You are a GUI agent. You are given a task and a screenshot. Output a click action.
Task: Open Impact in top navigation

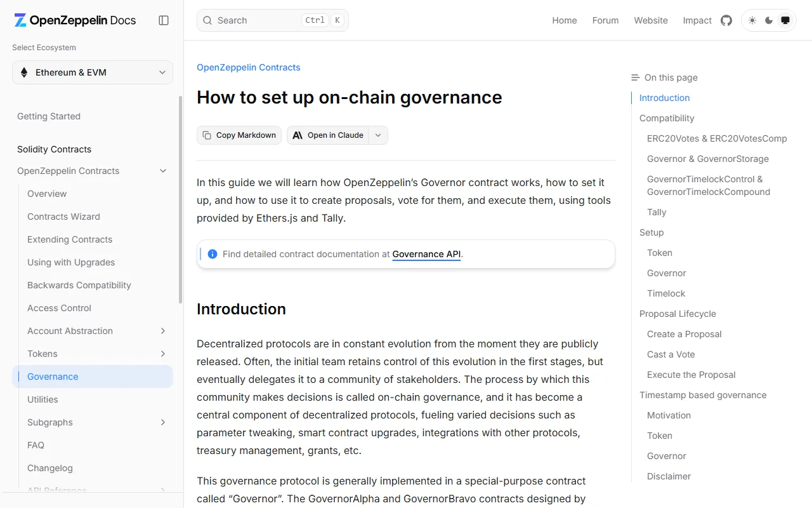pos(697,20)
